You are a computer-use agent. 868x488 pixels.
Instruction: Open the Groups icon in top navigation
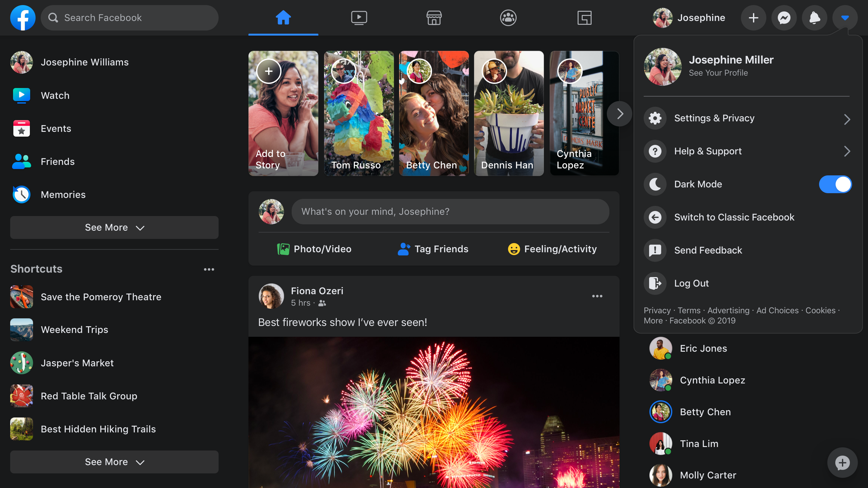point(508,17)
